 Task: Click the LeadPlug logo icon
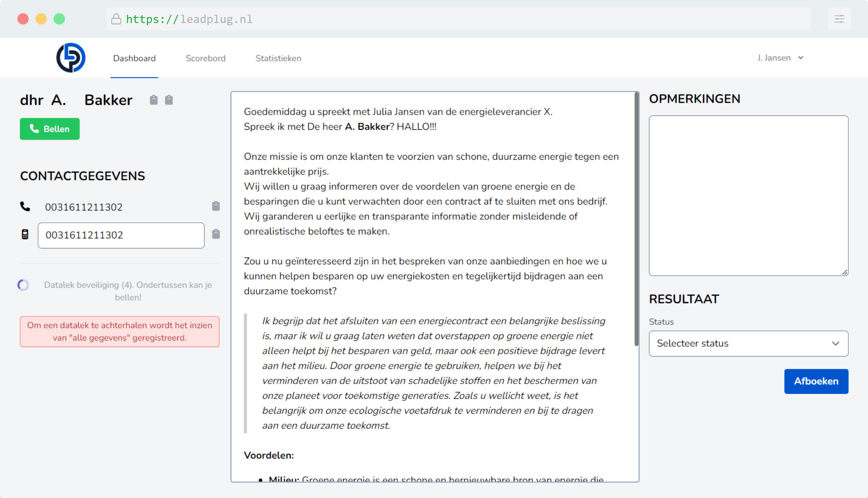[71, 58]
